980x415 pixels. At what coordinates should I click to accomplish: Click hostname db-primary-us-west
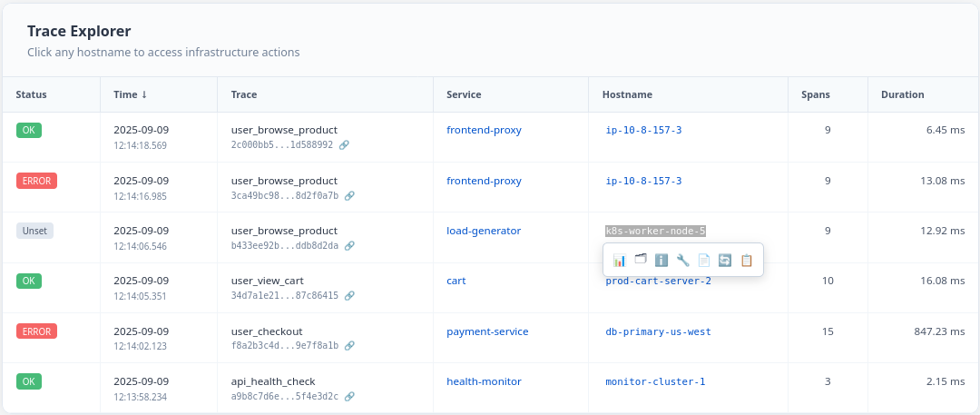[658, 332]
